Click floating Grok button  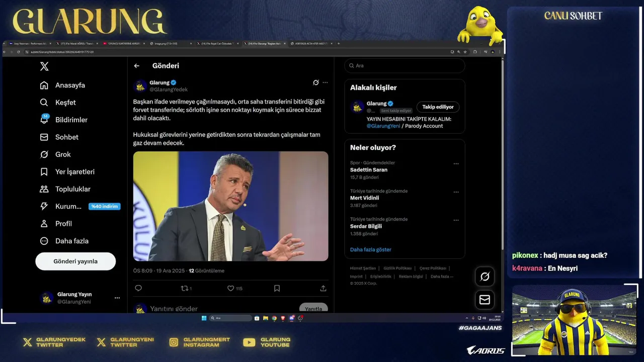point(485,277)
